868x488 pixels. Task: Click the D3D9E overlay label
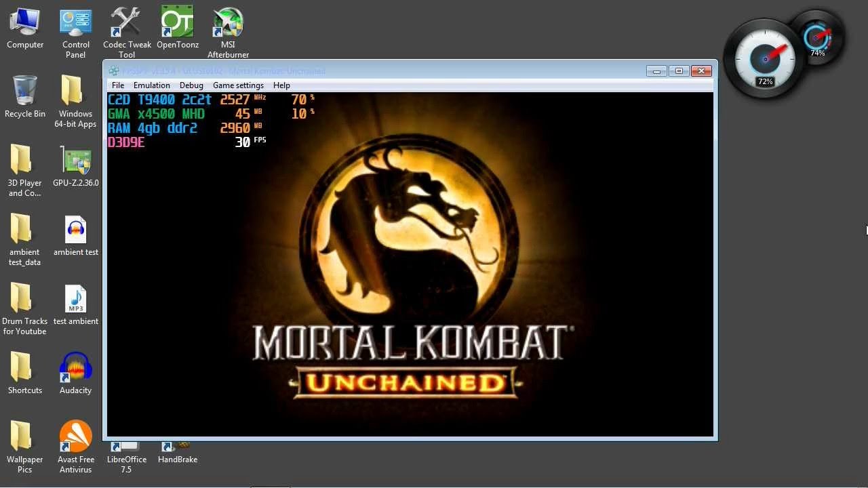(126, 142)
